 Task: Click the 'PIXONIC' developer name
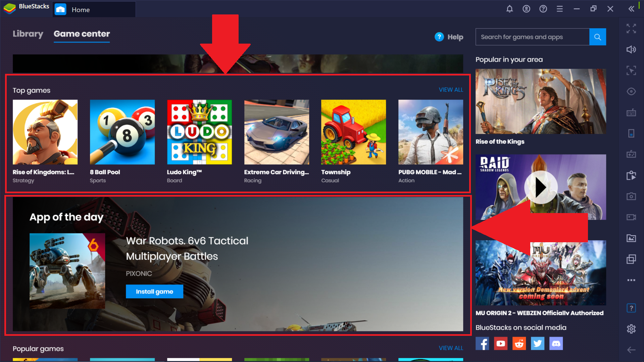click(x=139, y=273)
